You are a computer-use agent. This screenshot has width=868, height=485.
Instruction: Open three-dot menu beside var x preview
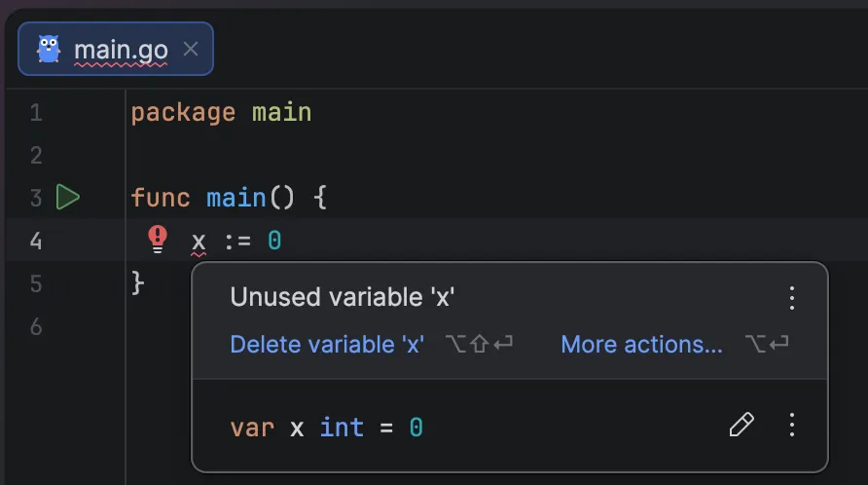pyautogui.click(x=792, y=425)
